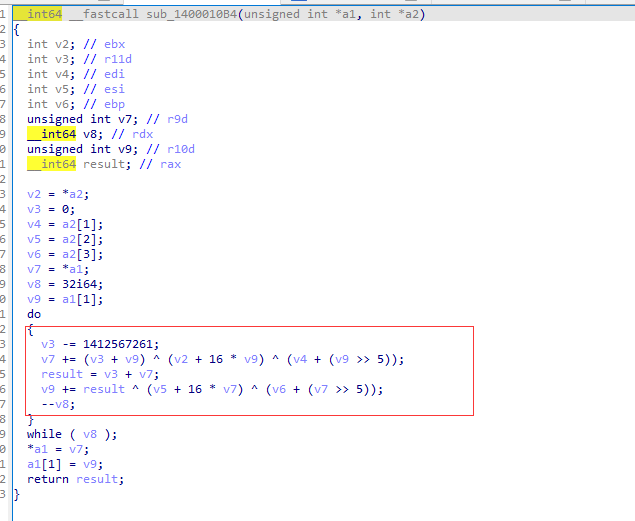Select the // r11d register comment
Image resolution: width=635 pixels, height=521 pixels.
[x=104, y=59]
